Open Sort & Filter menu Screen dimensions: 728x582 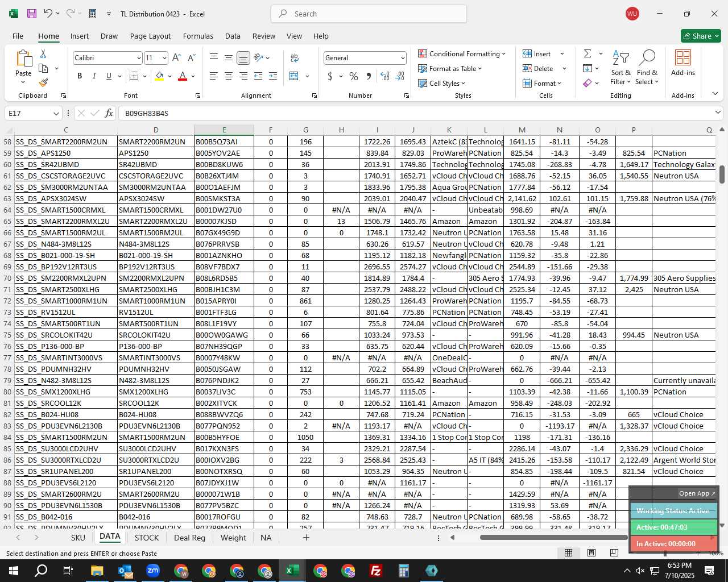[621, 68]
